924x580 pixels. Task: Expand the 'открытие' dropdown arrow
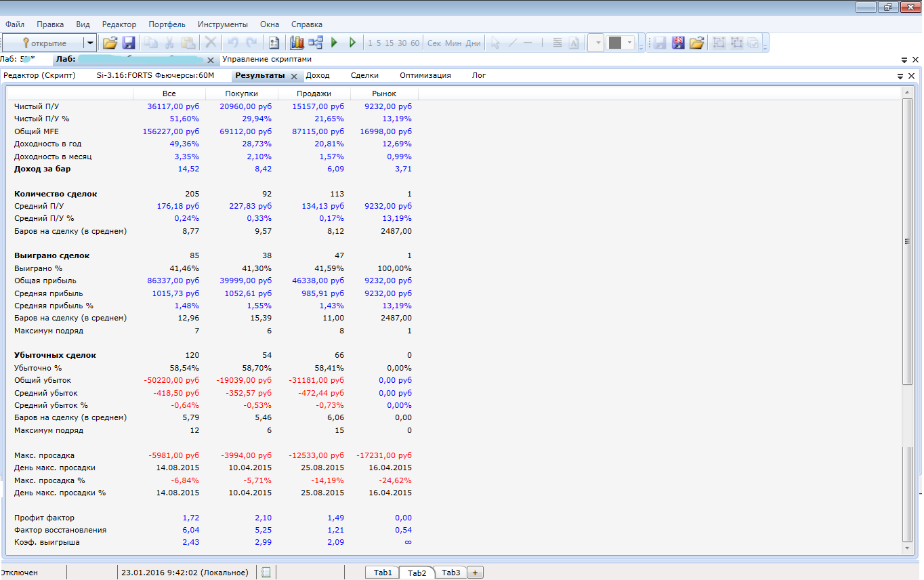coord(89,43)
